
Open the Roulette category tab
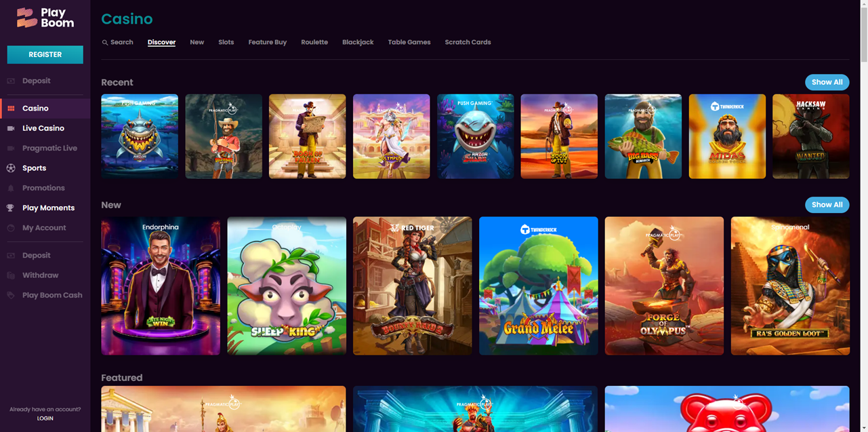click(x=314, y=42)
